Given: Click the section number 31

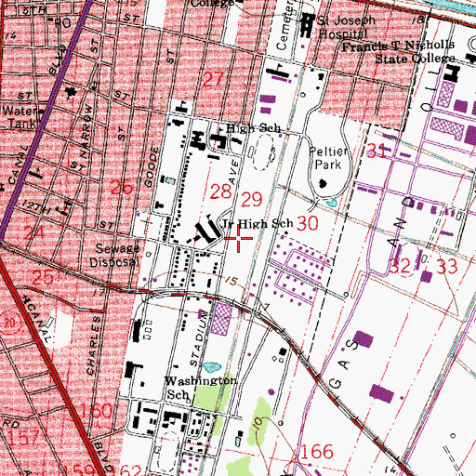Looking at the screenshot, I should [x=377, y=152].
